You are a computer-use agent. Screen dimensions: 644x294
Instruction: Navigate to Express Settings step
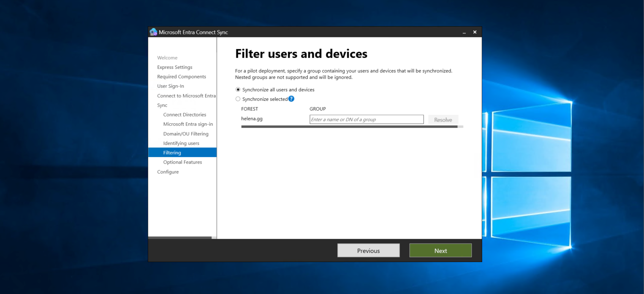(175, 67)
